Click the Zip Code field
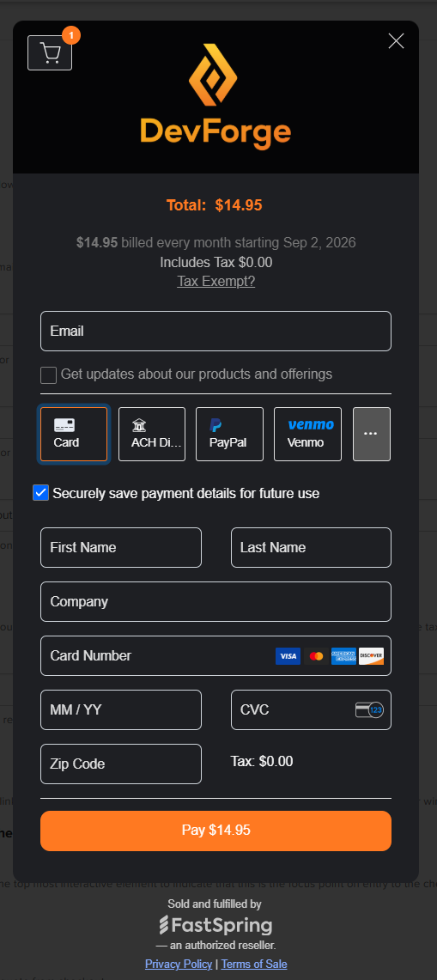 tap(121, 764)
